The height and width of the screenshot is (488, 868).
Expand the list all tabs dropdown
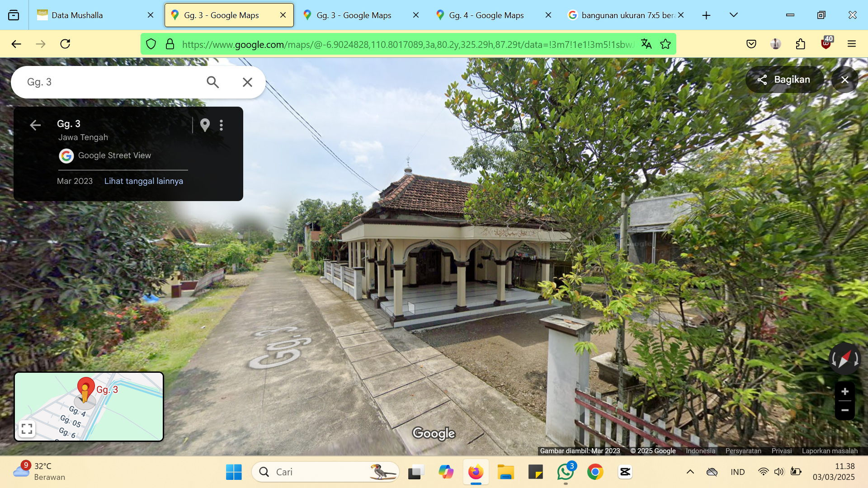(734, 15)
